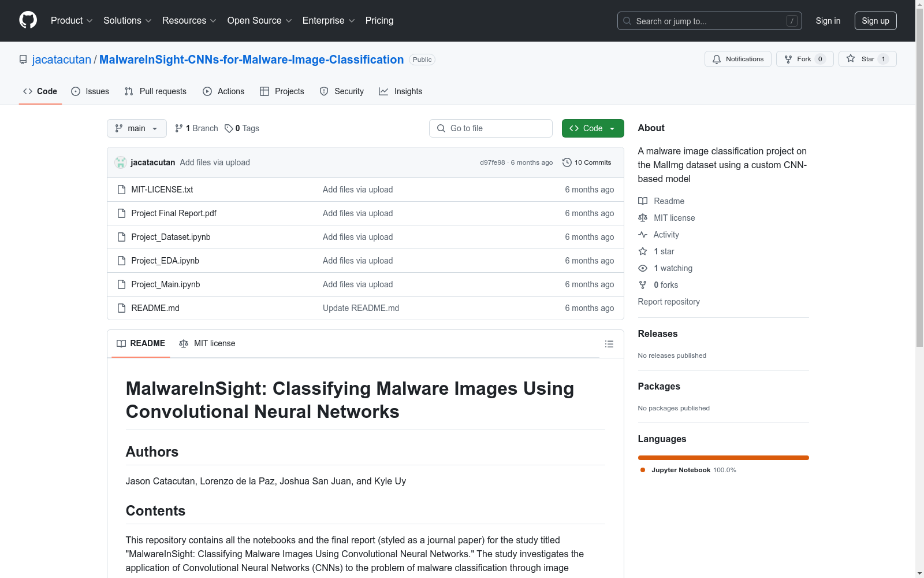Open the MalwareInSight repository title link

point(252,60)
